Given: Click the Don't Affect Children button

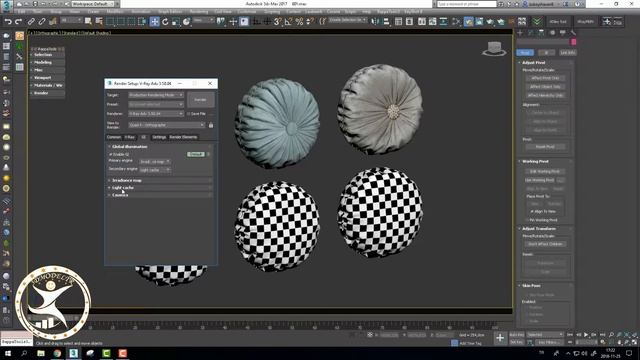Looking at the screenshot, I should point(545,244).
